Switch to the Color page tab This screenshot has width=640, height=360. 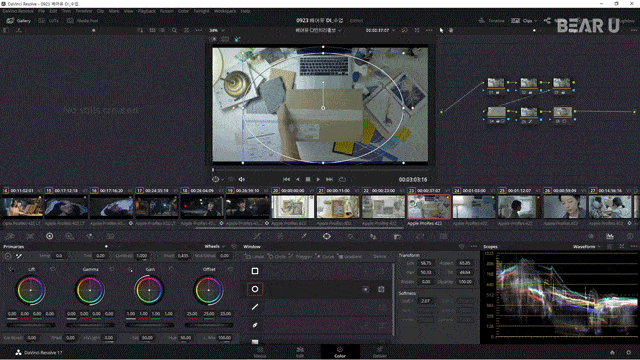tap(340, 352)
